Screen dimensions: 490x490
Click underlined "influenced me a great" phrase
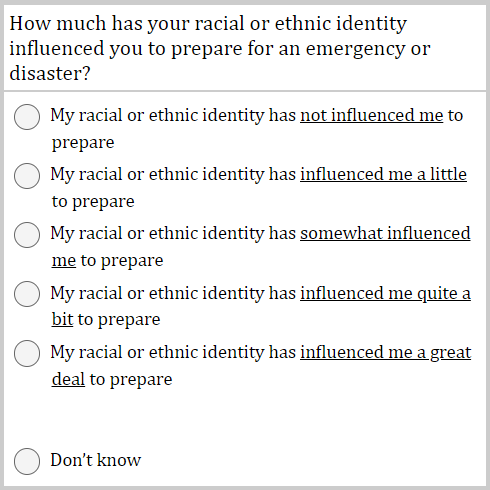point(386,353)
